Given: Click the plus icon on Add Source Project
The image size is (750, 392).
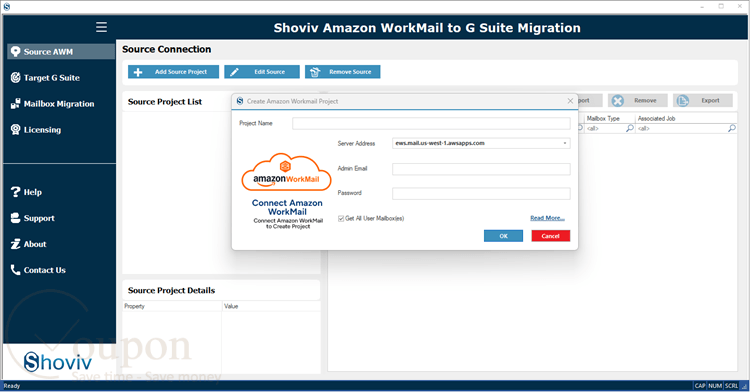Looking at the screenshot, I should tap(138, 72).
